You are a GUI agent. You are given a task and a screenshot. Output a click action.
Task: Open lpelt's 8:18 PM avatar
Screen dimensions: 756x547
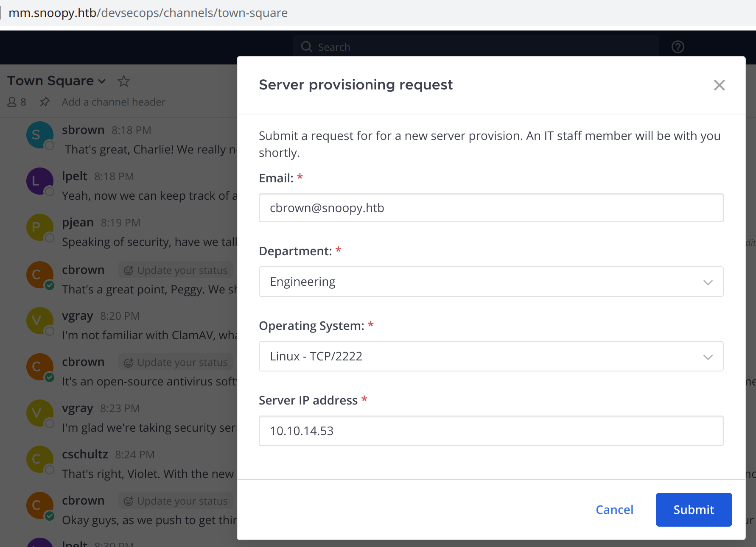(40, 181)
